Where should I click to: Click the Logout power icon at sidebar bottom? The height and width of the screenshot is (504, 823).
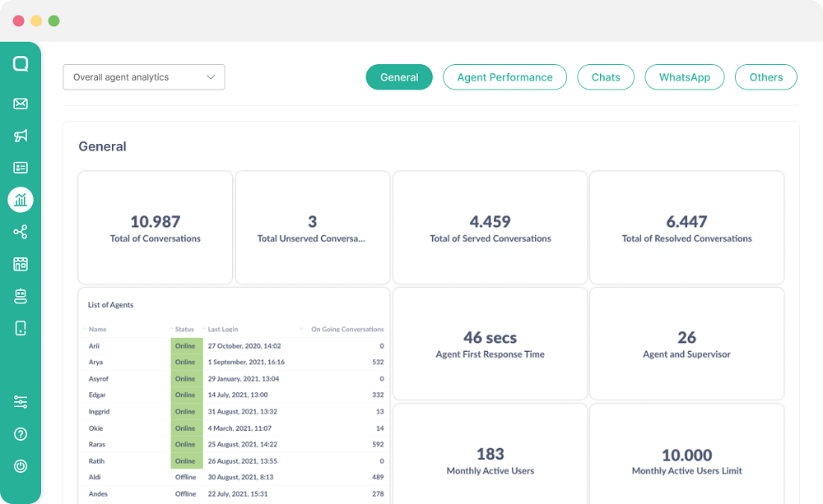[x=21, y=465]
